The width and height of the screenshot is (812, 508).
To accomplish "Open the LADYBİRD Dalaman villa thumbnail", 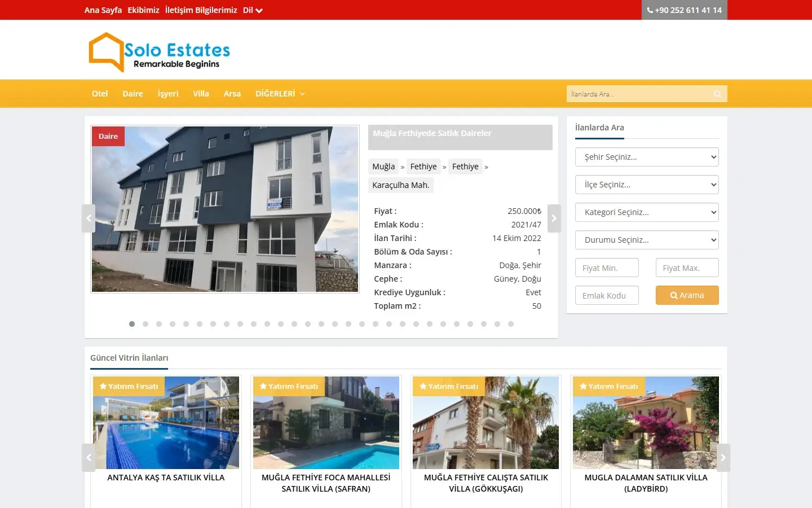I will coord(646,423).
